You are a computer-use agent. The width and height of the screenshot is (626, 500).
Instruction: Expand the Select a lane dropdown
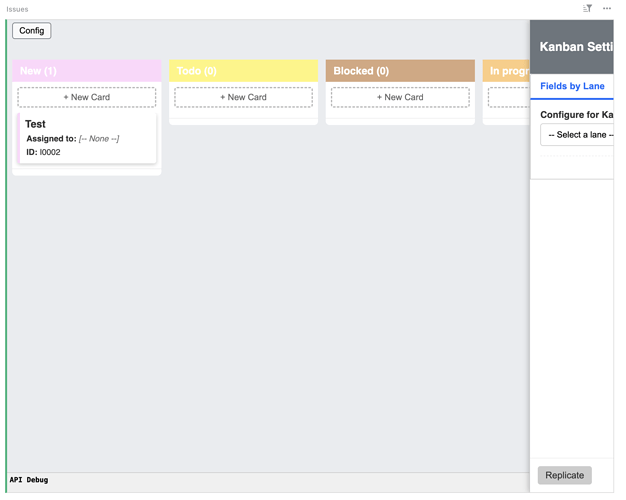pyautogui.click(x=578, y=134)
